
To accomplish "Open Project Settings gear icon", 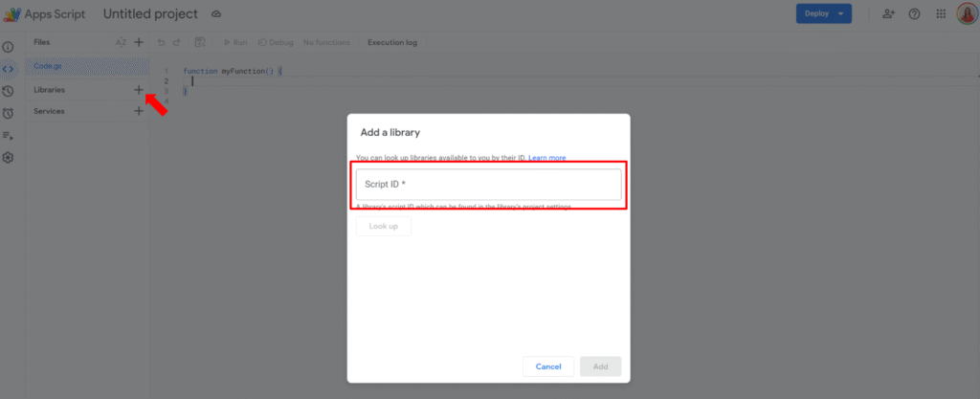I will point(8,157).
